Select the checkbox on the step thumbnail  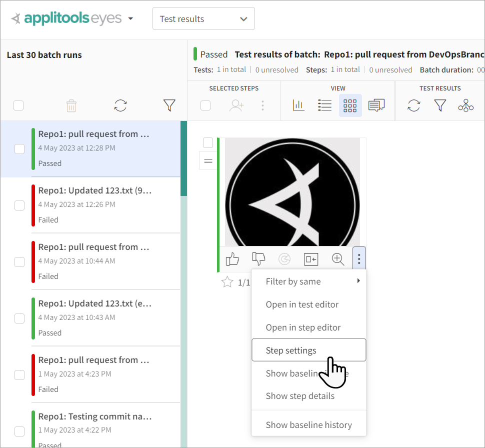[208, 143]
